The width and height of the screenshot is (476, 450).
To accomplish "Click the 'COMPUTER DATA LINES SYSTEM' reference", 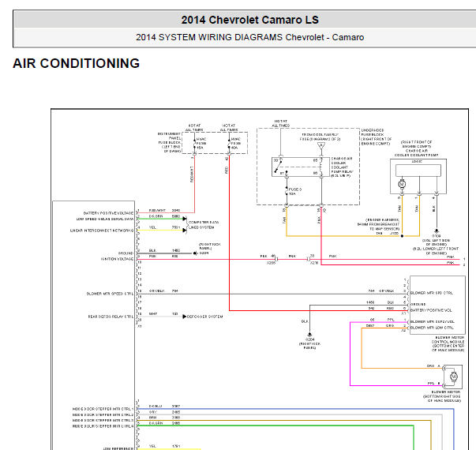I will point(204,225).
